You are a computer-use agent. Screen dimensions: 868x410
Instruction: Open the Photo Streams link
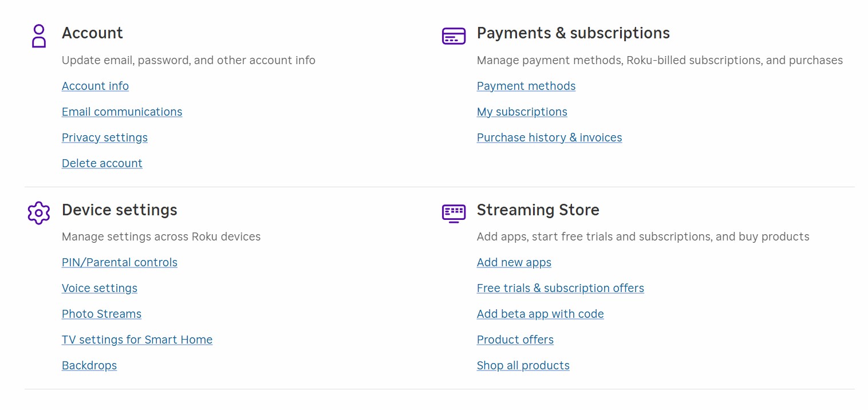(x=101, y=314)
